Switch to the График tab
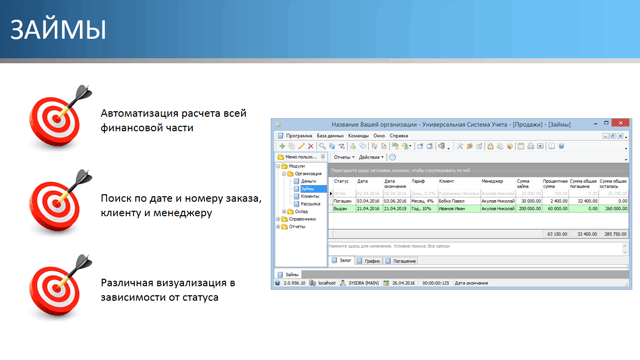Image resolution: width=640 pixels, height=360 pixels. pyautogui.click(x=368, y=261)
